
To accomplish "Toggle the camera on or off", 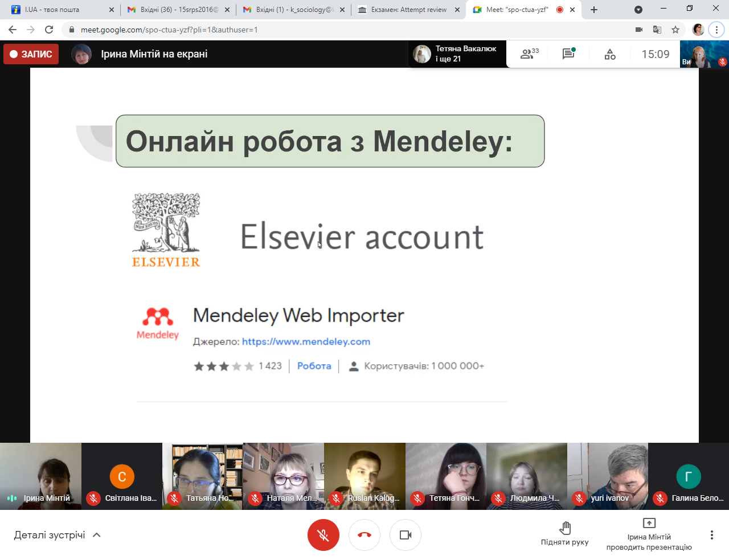I will pyautogui.click(x=406, y=535).
